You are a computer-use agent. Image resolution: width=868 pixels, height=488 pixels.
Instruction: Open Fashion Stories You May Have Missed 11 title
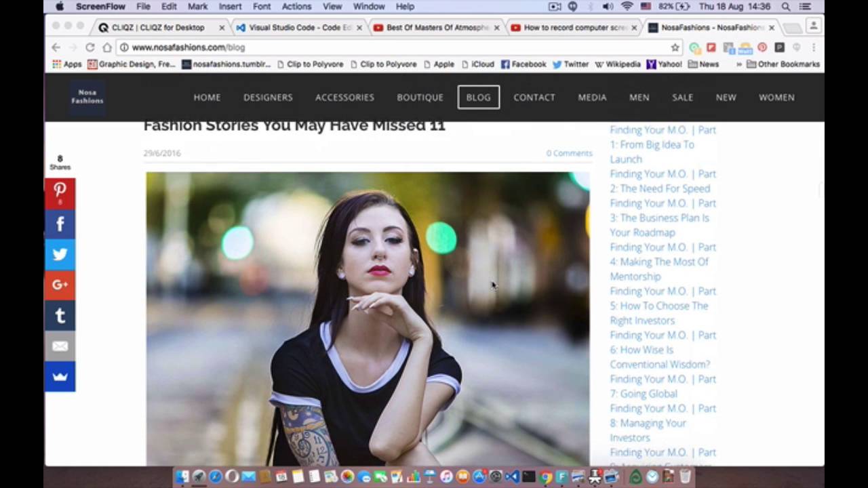point(294,125)
